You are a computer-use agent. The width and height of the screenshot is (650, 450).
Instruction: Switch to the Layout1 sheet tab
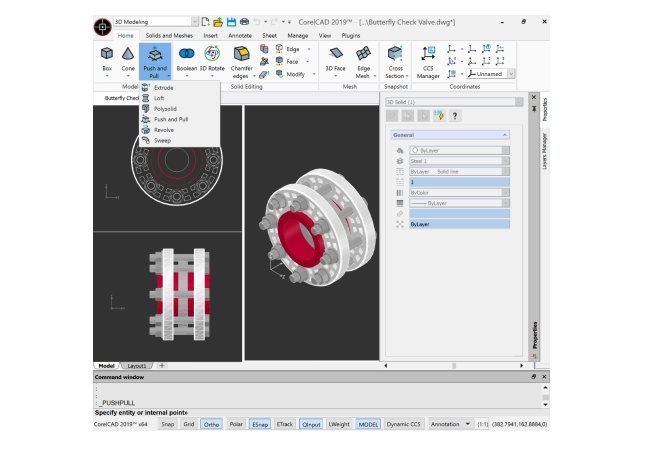(x=136, y=366)
